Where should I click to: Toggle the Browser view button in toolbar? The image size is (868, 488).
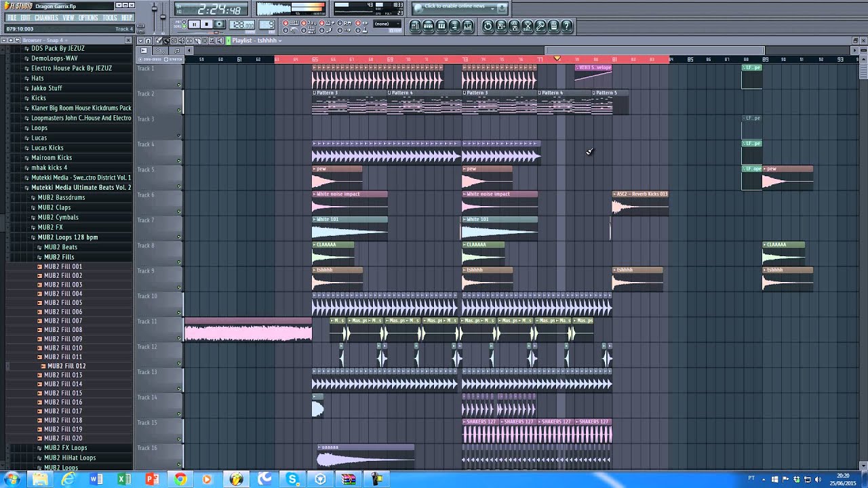coord(454,26)
